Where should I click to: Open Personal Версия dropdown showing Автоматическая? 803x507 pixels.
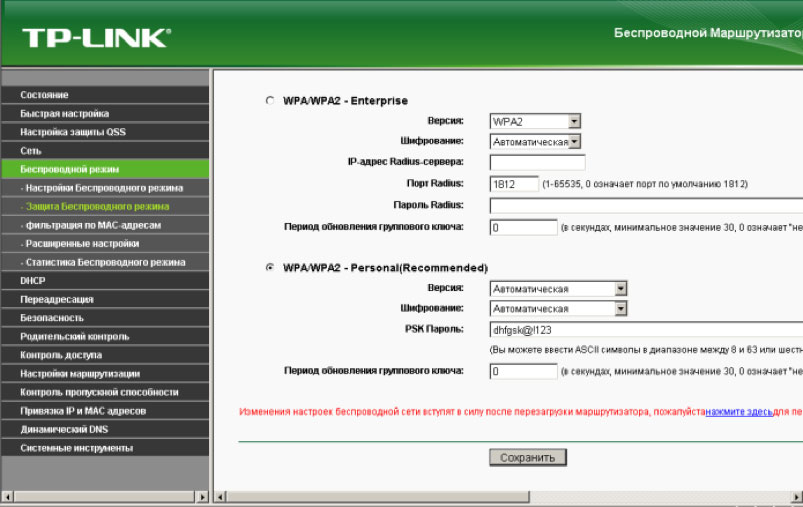click(558, 289)
